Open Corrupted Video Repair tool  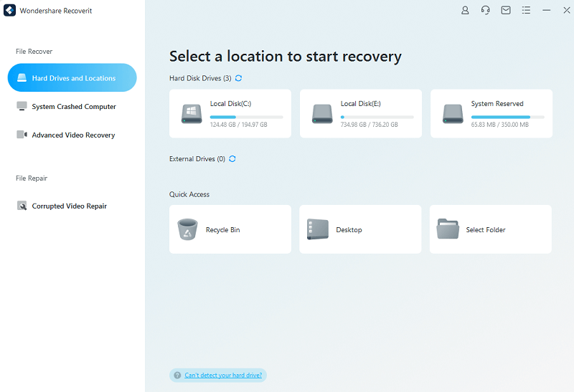69,206
